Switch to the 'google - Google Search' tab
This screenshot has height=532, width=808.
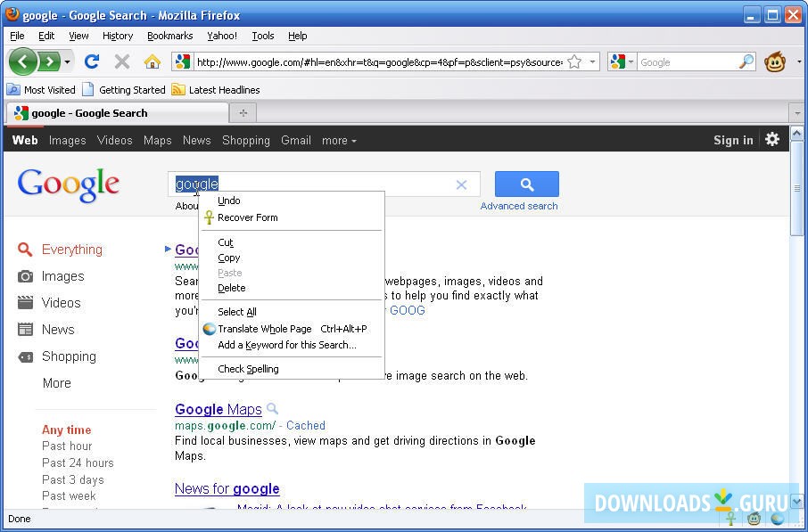click(118, 113)
